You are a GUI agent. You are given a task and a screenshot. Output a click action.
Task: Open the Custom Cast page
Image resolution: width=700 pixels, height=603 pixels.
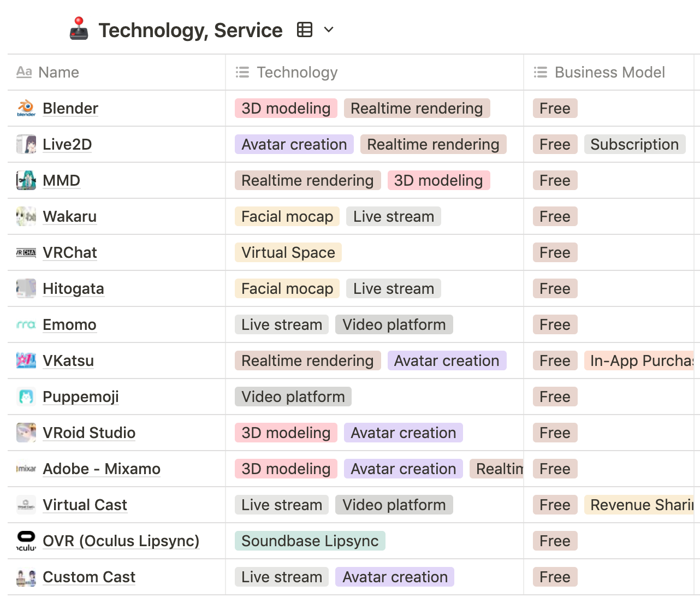click(x=89, y=577)
